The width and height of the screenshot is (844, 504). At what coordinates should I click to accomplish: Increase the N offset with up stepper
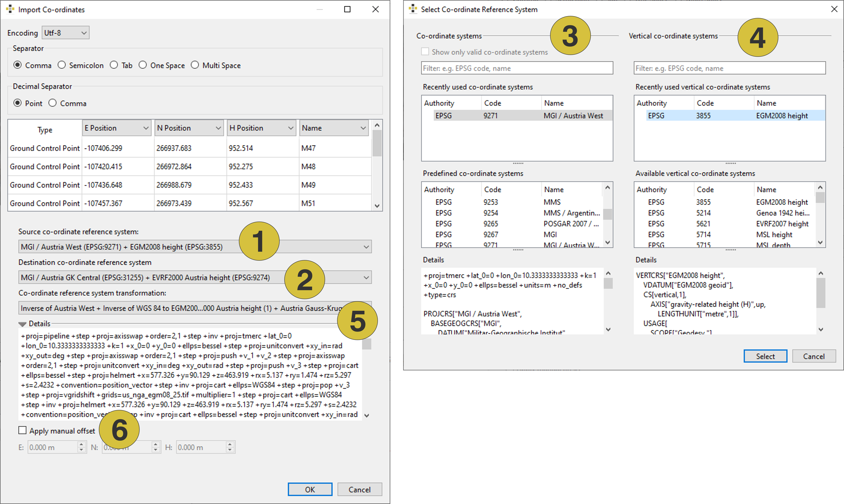click(x=156, y=444)
